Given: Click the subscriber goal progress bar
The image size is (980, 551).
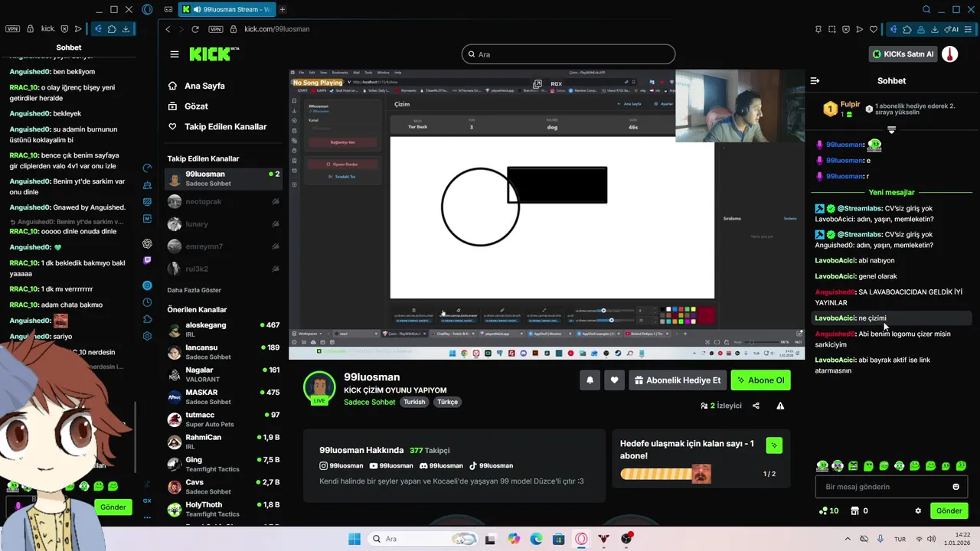Looking at the screenshot, I should (x=665, y=474).
